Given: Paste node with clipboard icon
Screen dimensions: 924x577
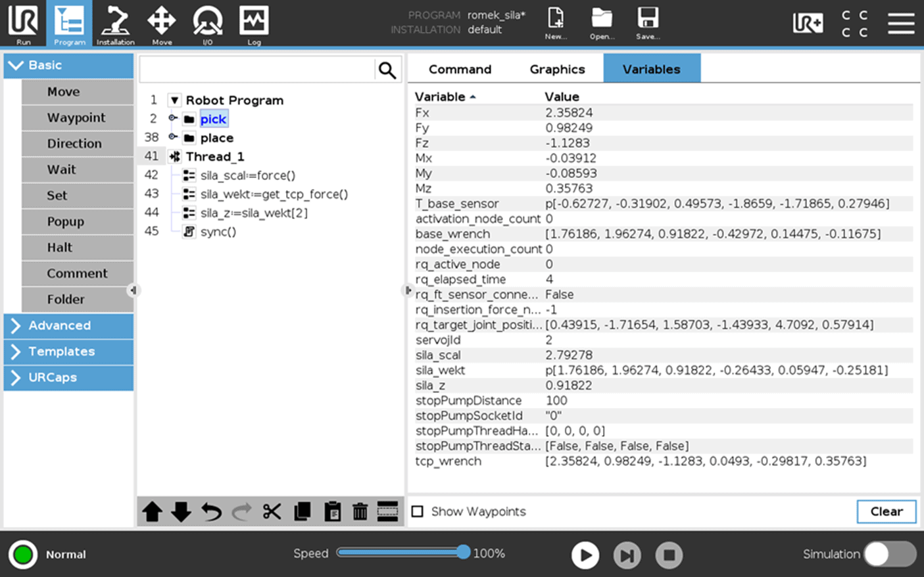Looking at the screenshot, I should pyautogui.click(x=332, y=511).
